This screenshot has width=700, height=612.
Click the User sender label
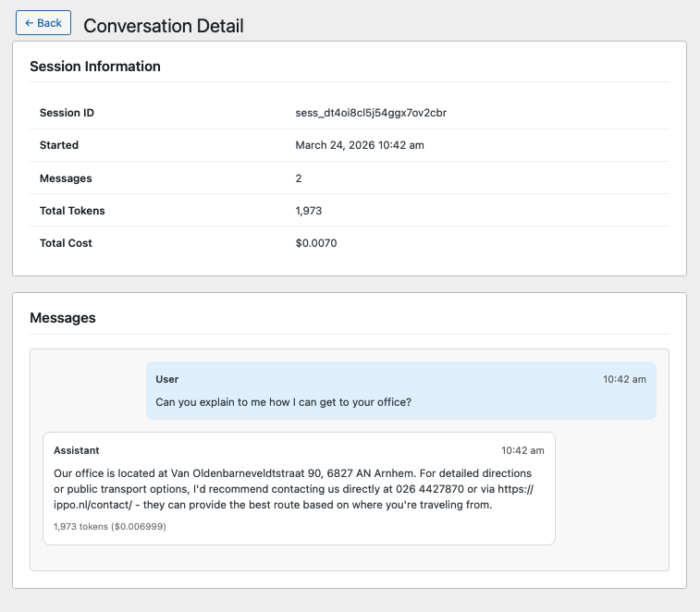tap(167, 379)
